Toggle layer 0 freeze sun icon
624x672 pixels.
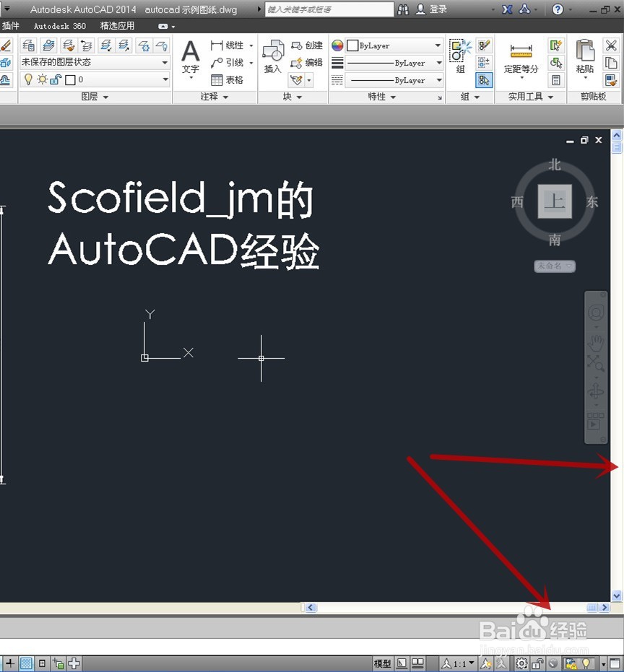42,79
